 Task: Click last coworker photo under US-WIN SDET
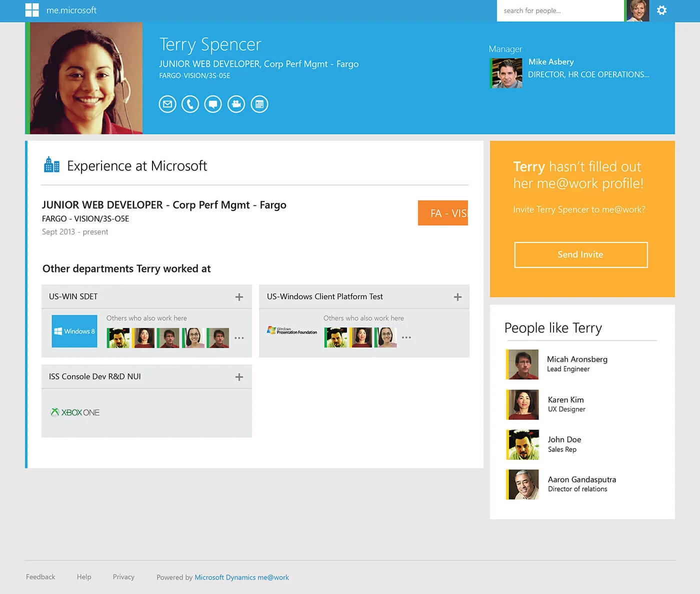(x=218, y=338)
